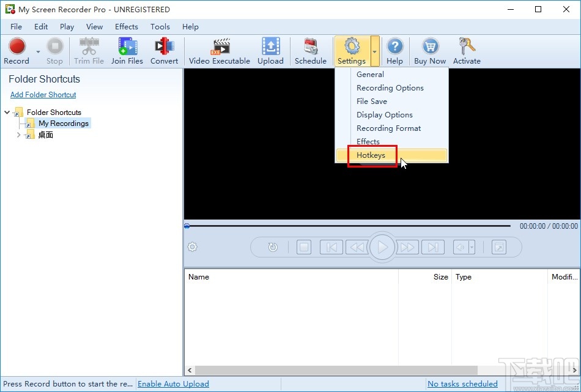Click the Enable Auto Upload link
This screenshot has height=392, width=581.
[173, 384]
